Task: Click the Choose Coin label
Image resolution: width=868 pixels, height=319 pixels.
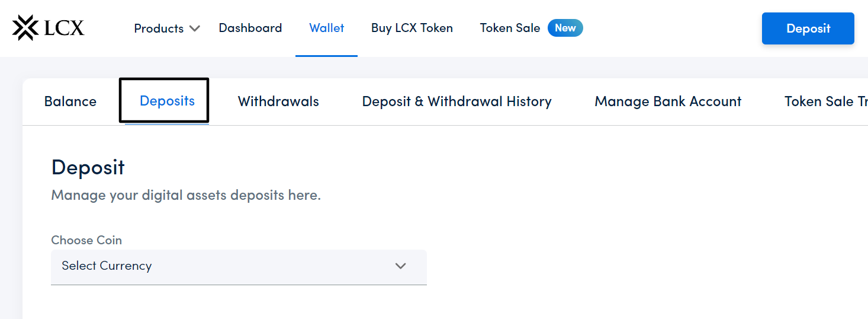Action: click(86, 240)
